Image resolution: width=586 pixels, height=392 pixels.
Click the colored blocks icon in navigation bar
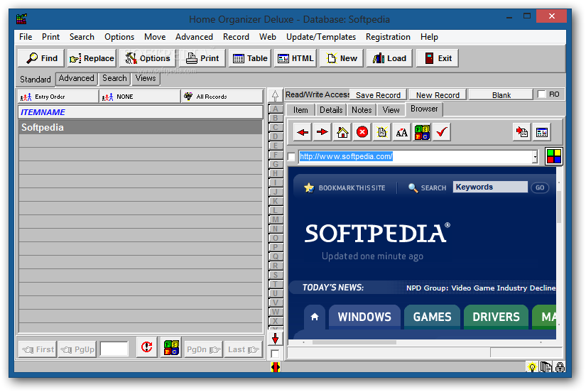pyautogui.click(x=172, y=347)
